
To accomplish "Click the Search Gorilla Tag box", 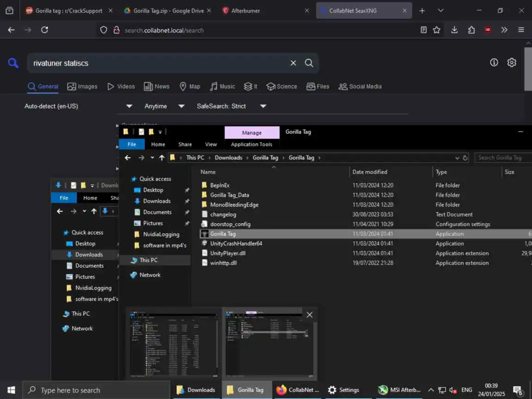I will point(503,158).
